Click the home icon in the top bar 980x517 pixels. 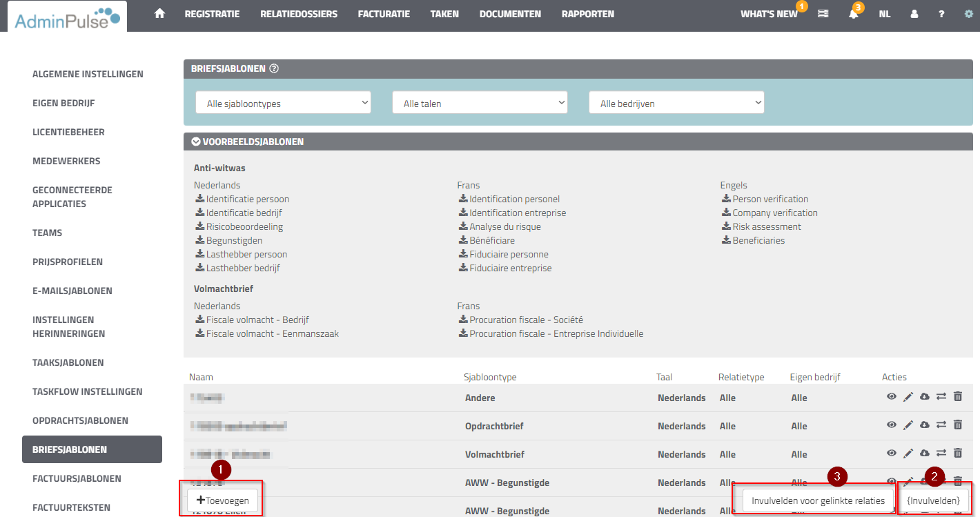(159, 13)
